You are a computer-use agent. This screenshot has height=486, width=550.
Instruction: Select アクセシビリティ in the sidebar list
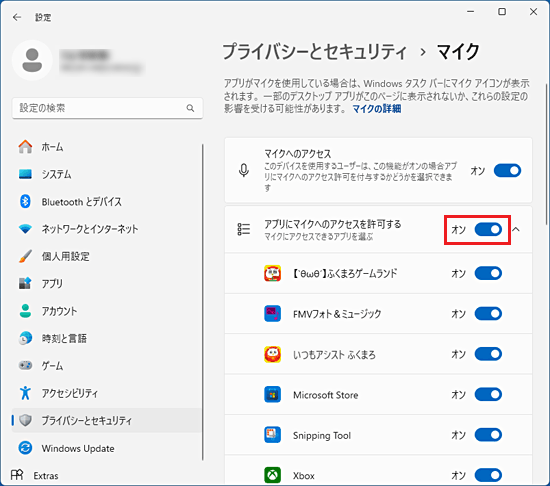[107, 393]
